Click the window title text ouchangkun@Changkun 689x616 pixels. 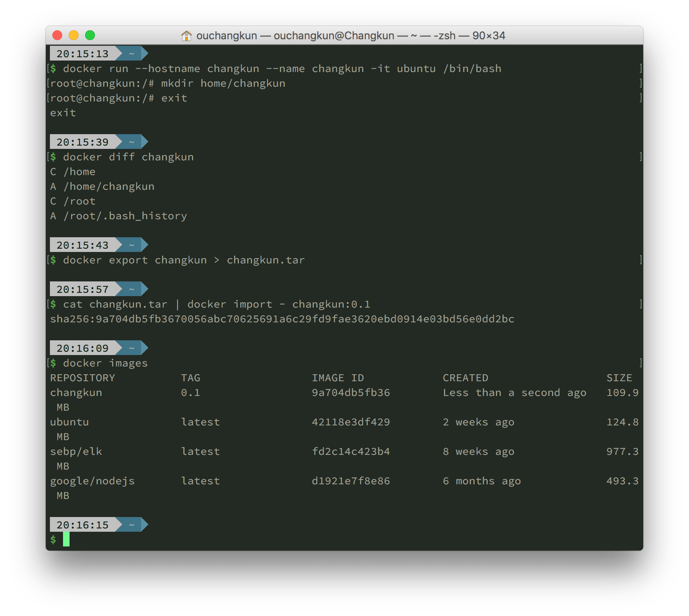point(333,36)
